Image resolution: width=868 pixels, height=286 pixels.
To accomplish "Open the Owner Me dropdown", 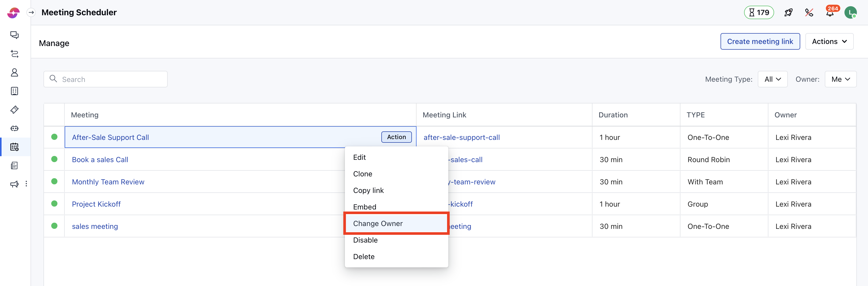I will [x=840, y=79].
